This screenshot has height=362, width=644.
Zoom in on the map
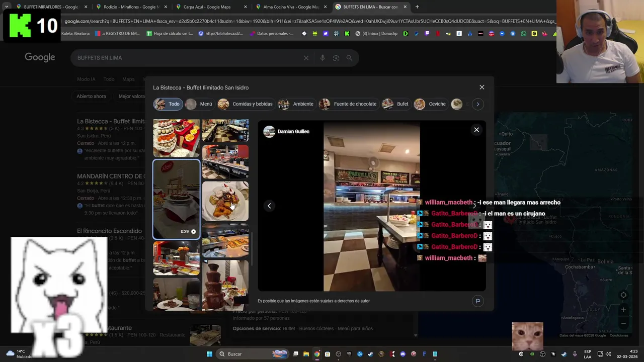coord(623,310)
